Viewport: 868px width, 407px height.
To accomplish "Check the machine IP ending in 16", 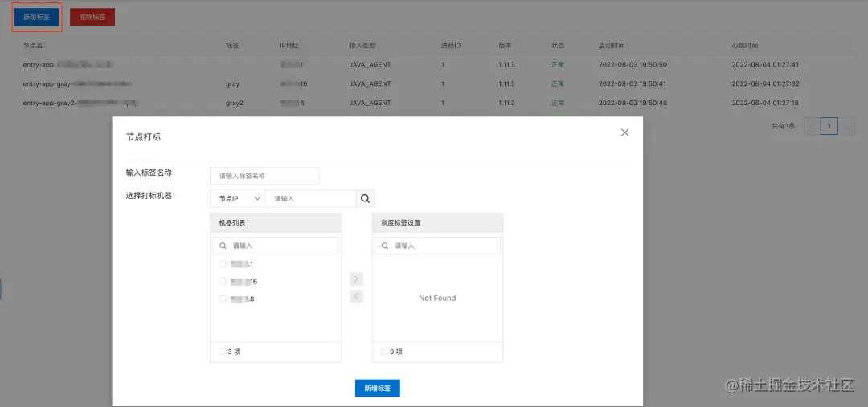I will (223, 282).
